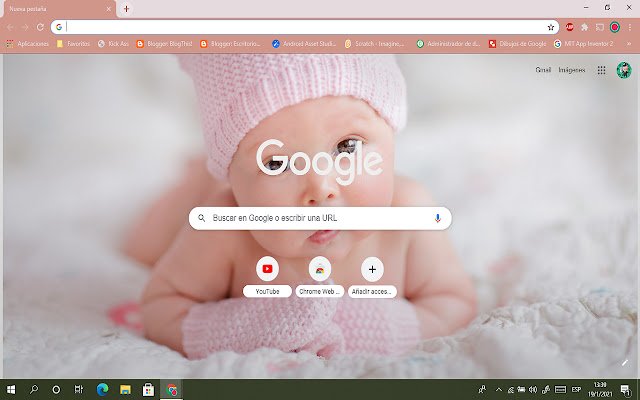
Task: Reload the page with the refresh icon
Action: [x=40, y=27]
